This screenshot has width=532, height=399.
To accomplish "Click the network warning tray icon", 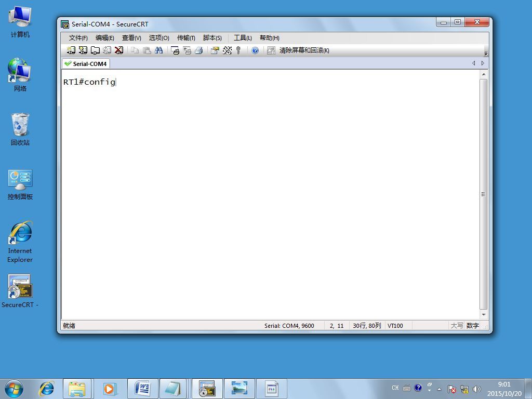I will click(x=464, y=389).
